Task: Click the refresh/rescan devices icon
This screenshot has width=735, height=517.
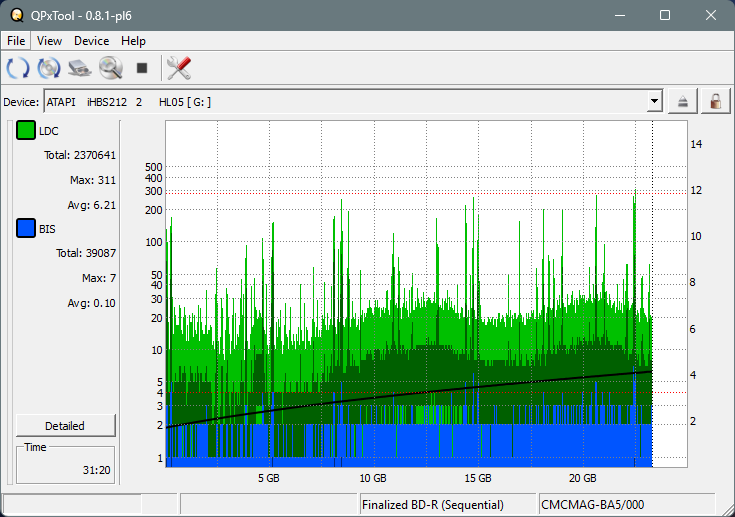Action: 18,68
